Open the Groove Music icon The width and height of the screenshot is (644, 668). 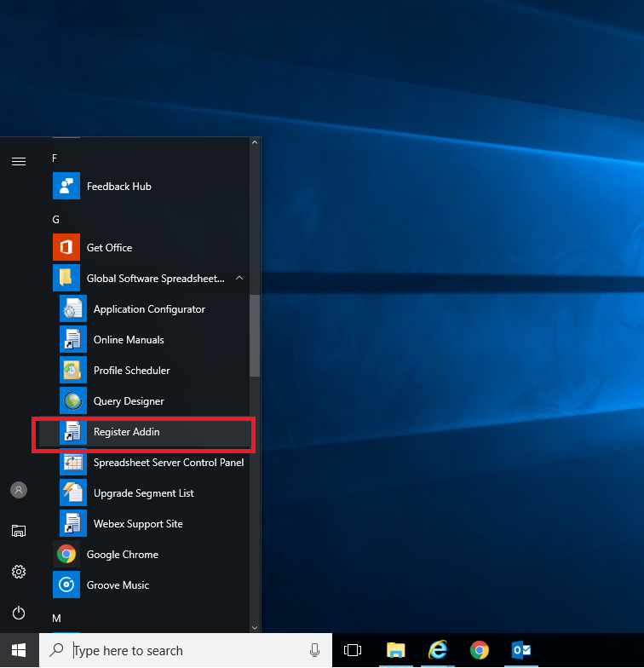click(66, 585)
